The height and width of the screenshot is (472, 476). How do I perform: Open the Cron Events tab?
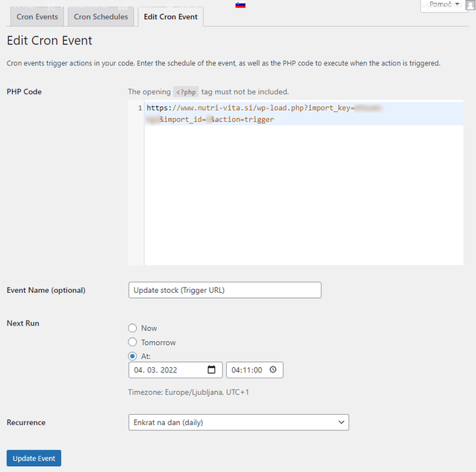click(37, 17)
